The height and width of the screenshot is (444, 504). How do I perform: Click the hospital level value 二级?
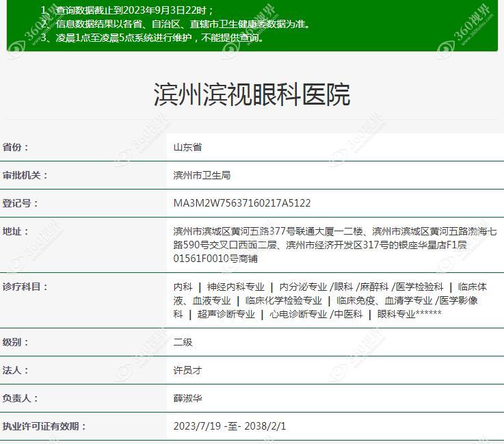click(x=183, y=342)
